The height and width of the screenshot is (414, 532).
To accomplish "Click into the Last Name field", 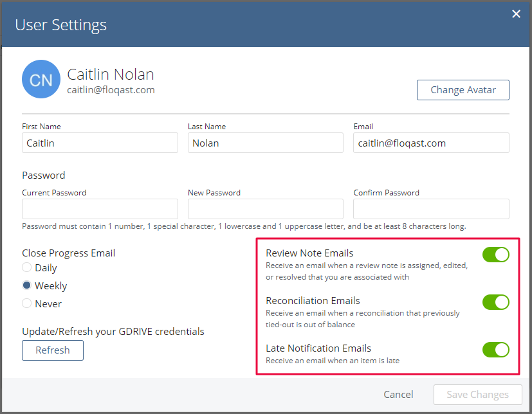I will pyautogui.click(x=265, y=143).
